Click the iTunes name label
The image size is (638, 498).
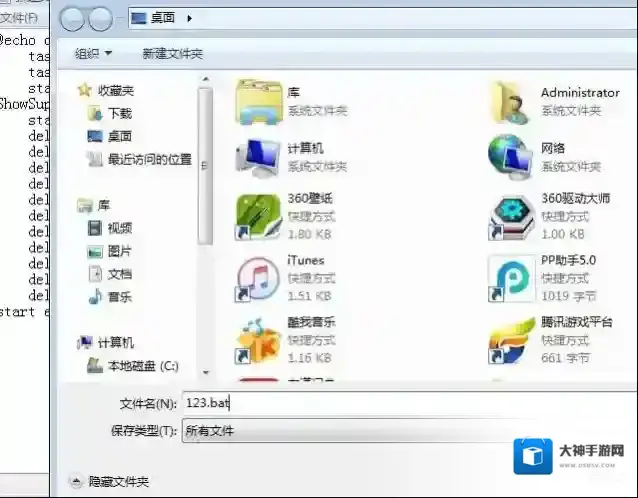(x=306, y=260)
